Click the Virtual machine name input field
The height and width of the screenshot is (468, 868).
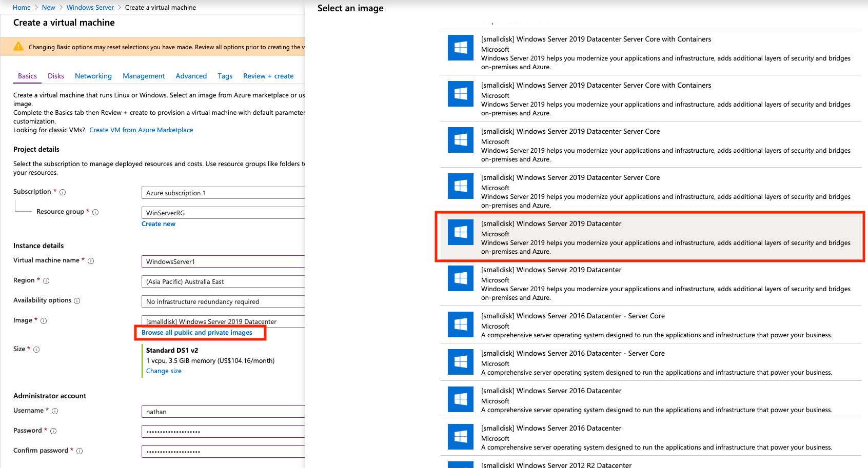223,261
